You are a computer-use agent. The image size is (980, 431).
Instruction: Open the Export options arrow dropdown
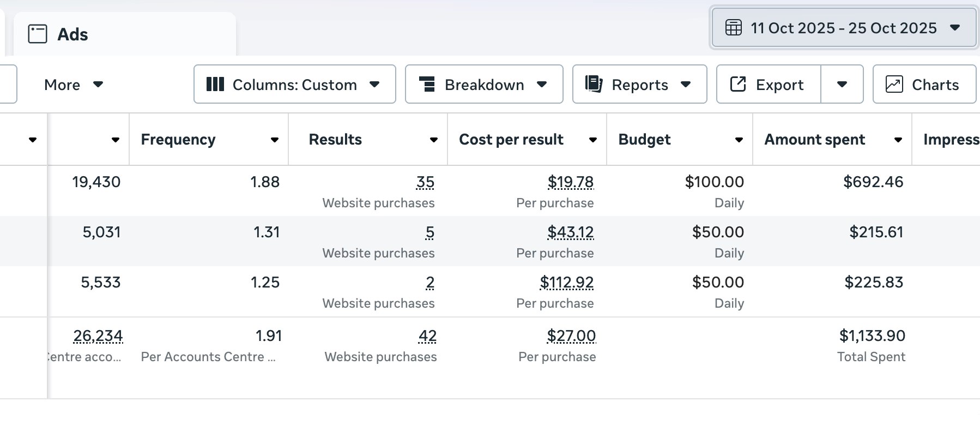[842, 85]
